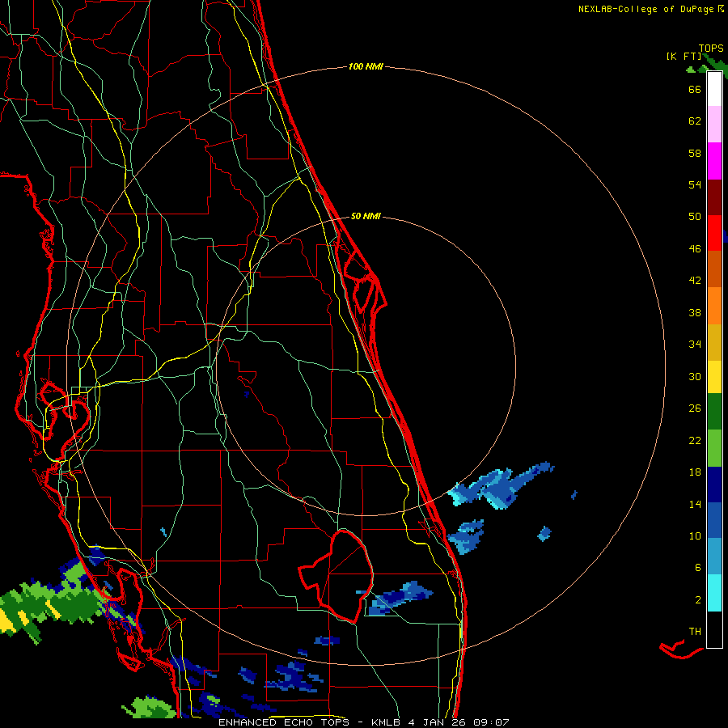Click the legend value "18"
The width and height of the screenshot is (728, 728).
tap(695, 472)
